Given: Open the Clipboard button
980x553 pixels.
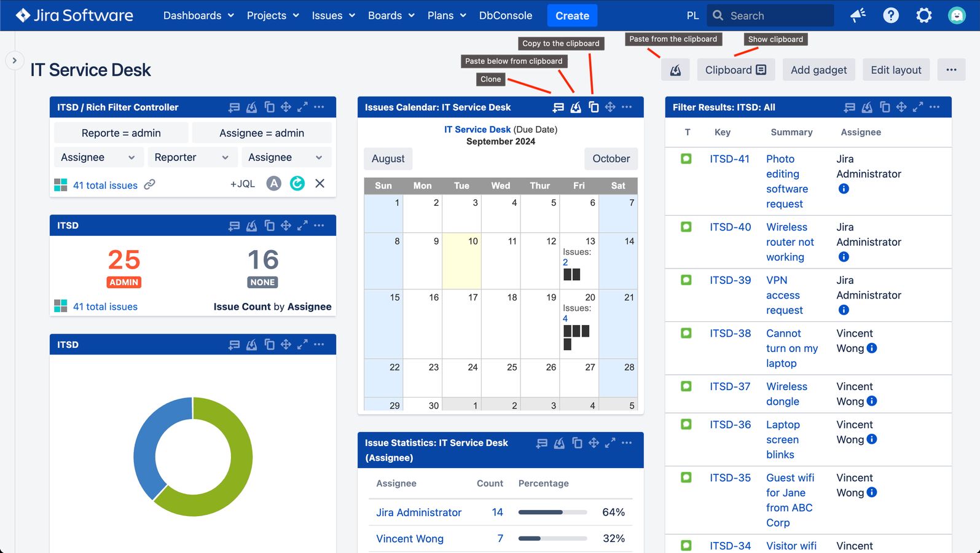Looking at the screenshot, I should 735,70.
